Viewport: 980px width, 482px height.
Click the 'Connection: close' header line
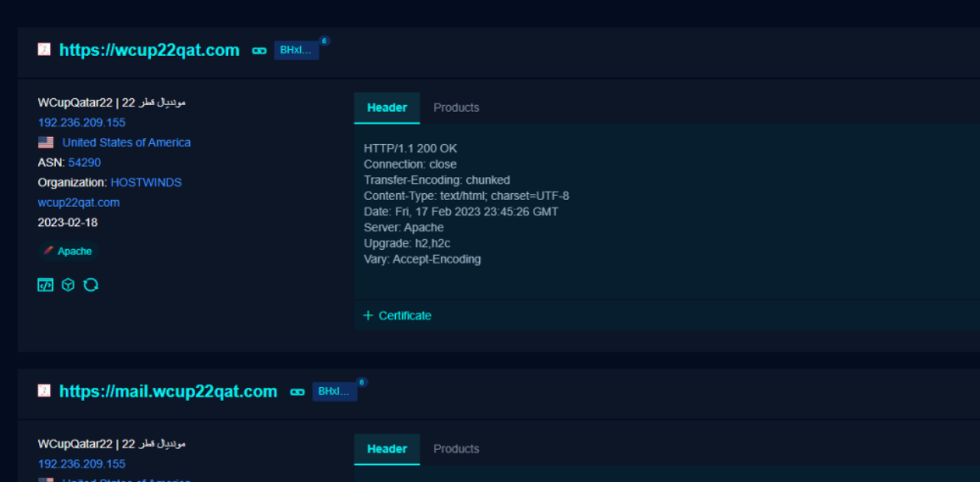(x=410, y=164)
